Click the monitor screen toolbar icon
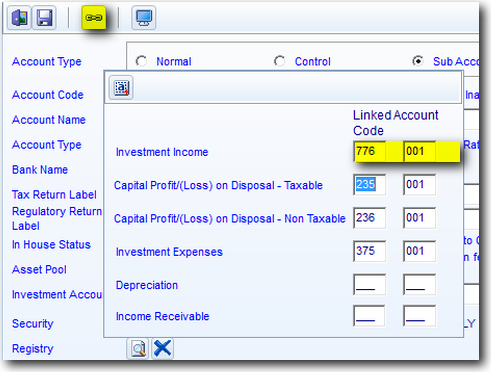491x372 pixels. point(144,18)
